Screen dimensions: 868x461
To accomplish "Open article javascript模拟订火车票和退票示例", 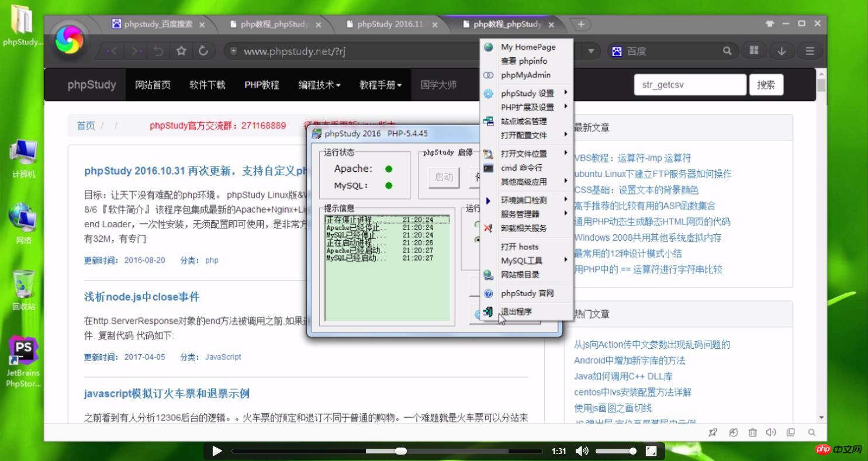I will [x=167, y=394].
